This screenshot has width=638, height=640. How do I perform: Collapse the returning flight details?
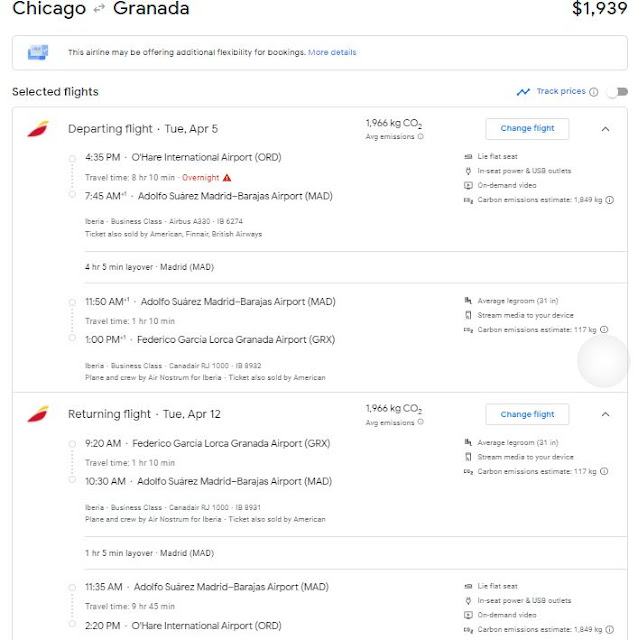(x=605, y=414)
